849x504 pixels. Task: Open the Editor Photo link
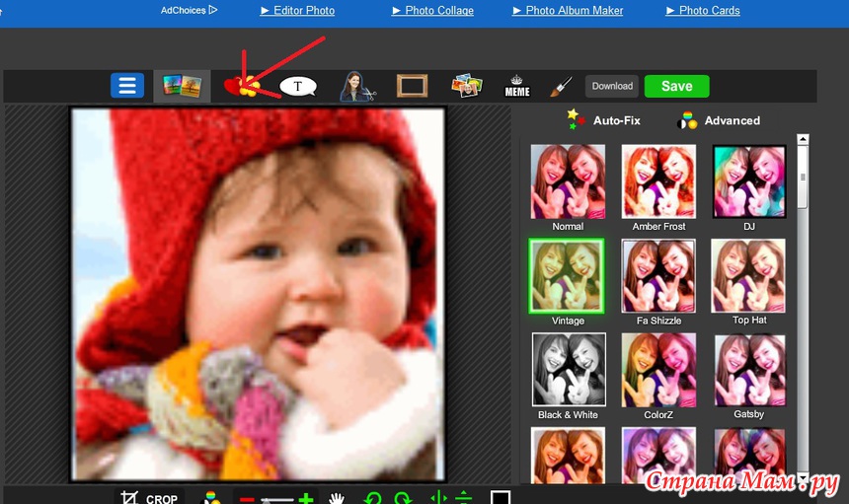[297, 10]
